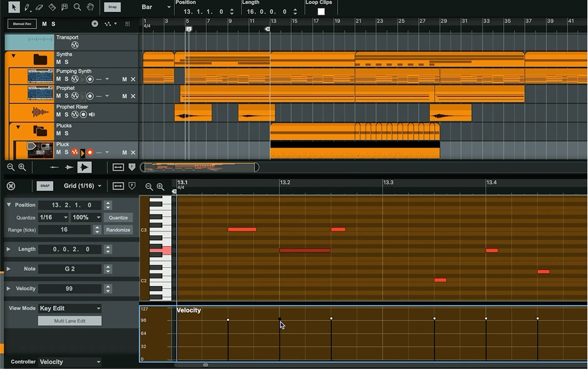Select the paint bucket tool
This screenshot has height=369, width=588.
pos(52,7)
